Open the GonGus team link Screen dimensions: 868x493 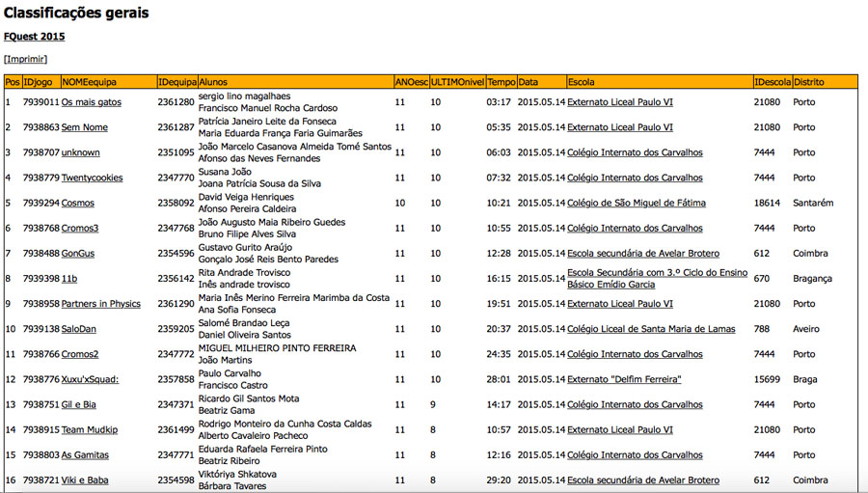(x=78, y=253)
